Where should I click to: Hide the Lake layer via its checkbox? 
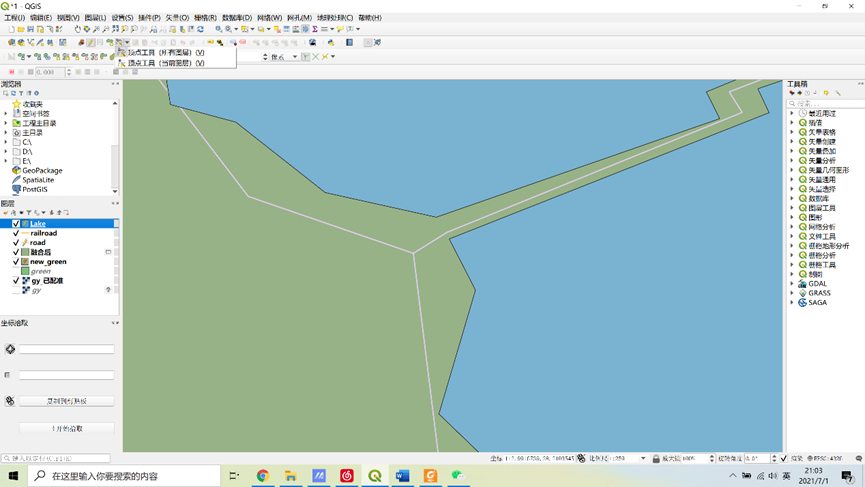click(x=16, y=224)
